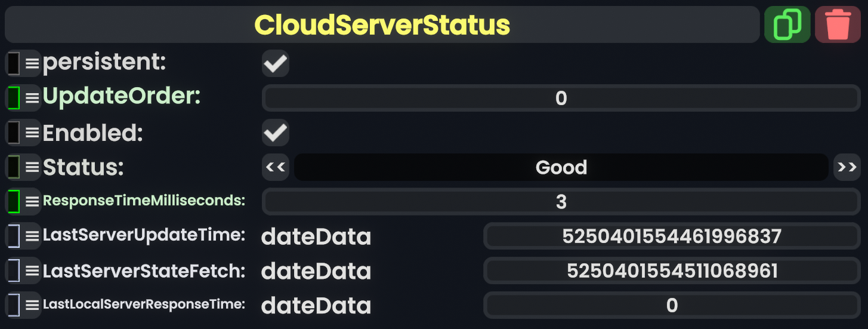Click the green duplicate component icon
This screenshot has width=868, height=329.
tap(787, 25)
